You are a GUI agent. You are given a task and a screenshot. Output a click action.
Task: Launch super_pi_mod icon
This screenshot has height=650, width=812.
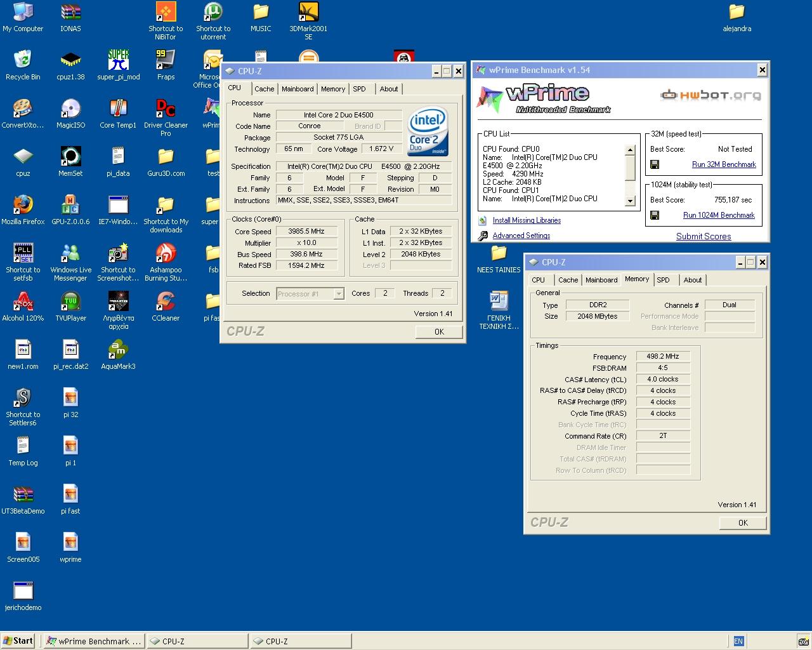(x=118, y=65)
